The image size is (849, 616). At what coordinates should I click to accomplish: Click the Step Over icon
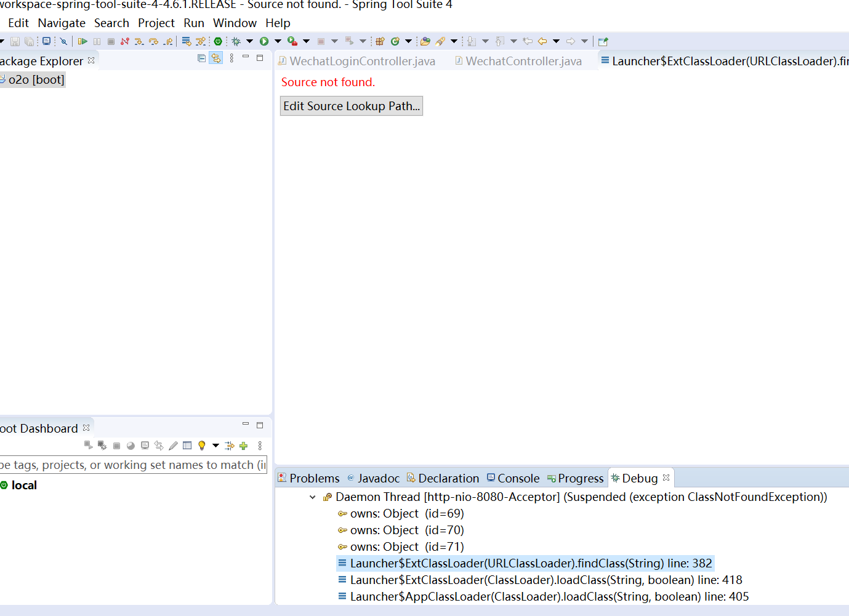[x=153, y=41]
